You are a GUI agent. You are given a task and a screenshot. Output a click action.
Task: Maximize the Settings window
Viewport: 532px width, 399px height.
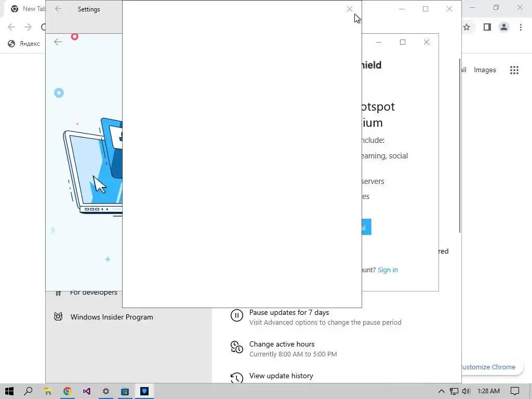pyautogui.click(x=425, y=9)
